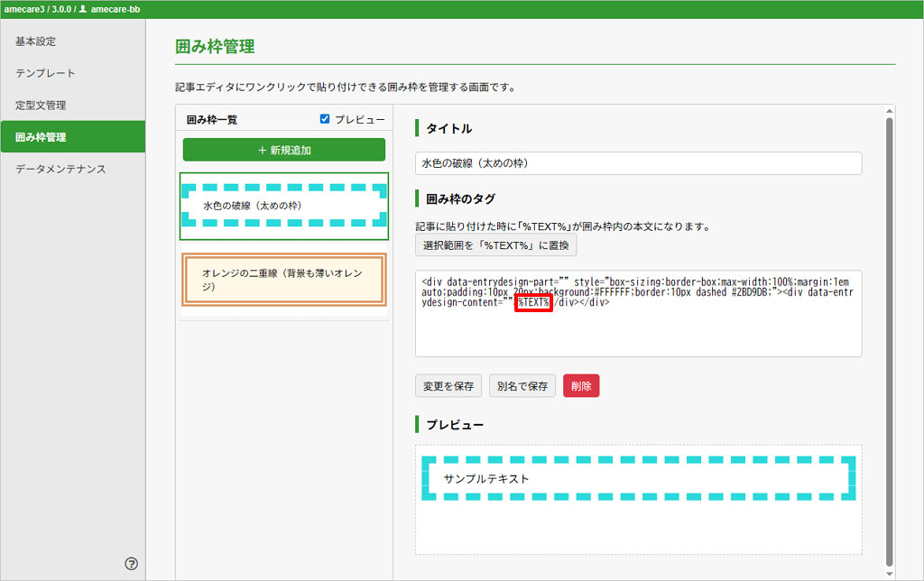Click the scrollbar up arrow
Viewport: 924px width, 581px height.
pos(889,111)
